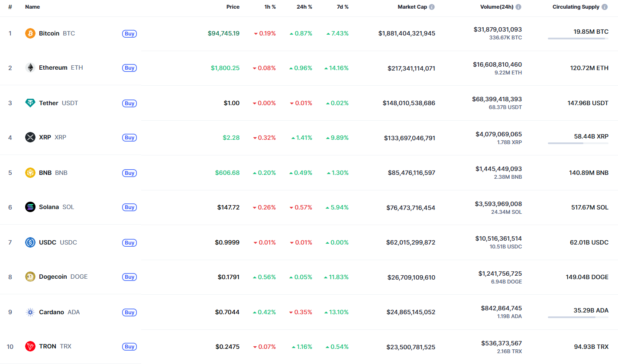Screen dimensions: 618x364
Task: Click BNB circulating supply 140.89M BNB
Action: click(589, 173)
